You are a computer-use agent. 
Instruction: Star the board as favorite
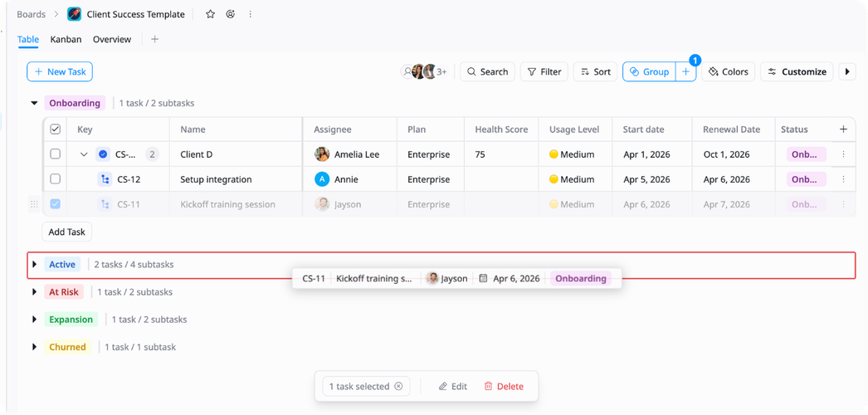click(210, 14)
